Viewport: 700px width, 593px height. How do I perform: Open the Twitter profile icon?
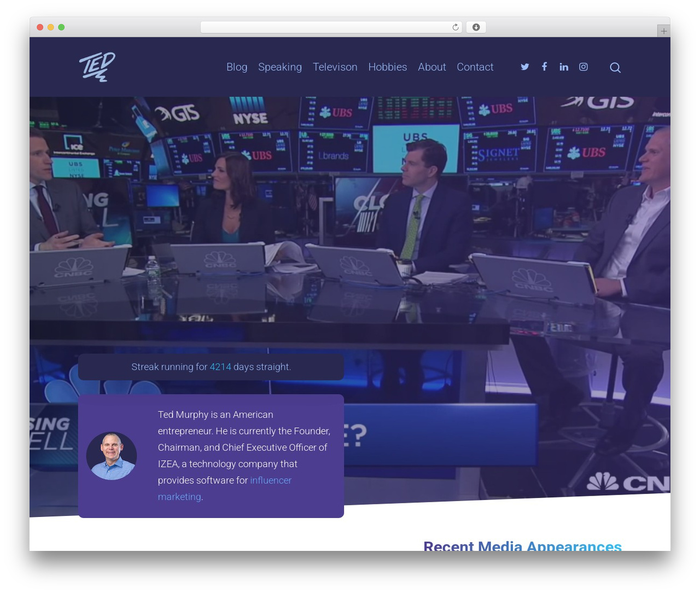click(525, 67)
